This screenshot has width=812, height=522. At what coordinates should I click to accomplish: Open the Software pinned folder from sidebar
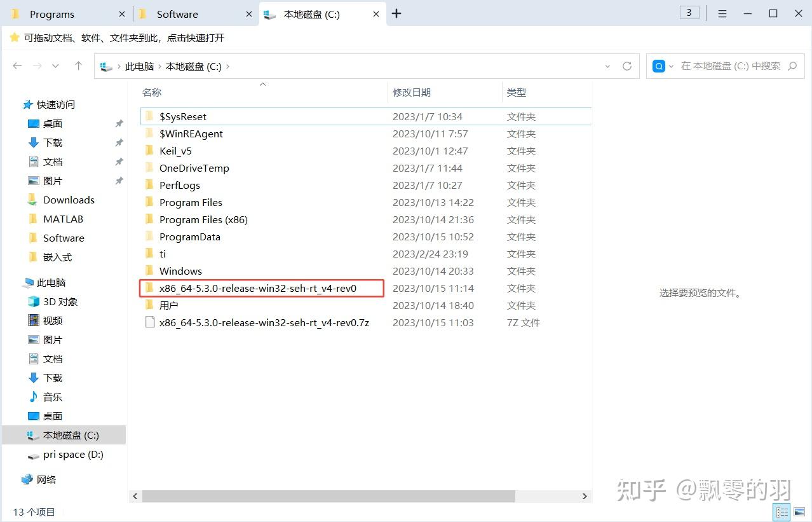pos(64,238)
